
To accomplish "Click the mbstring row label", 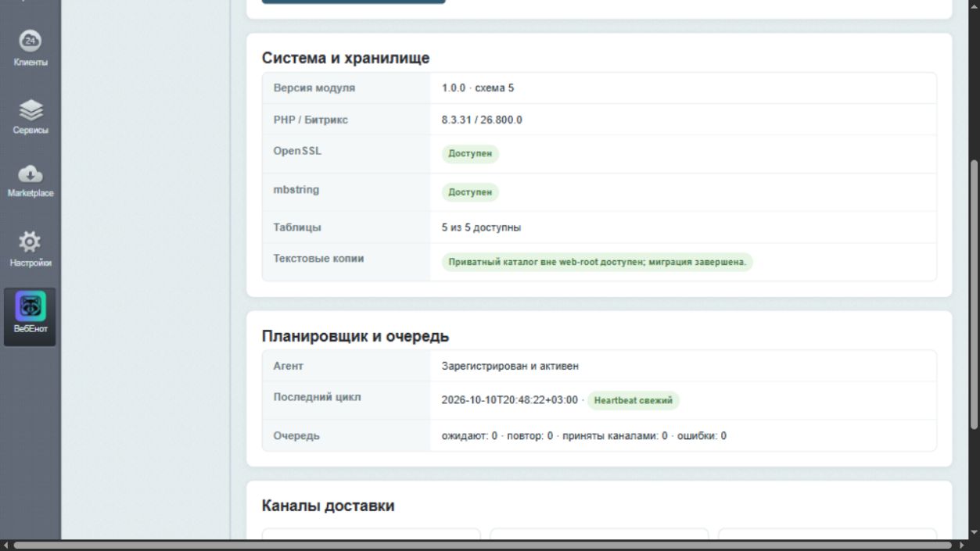I will [296, 189].
